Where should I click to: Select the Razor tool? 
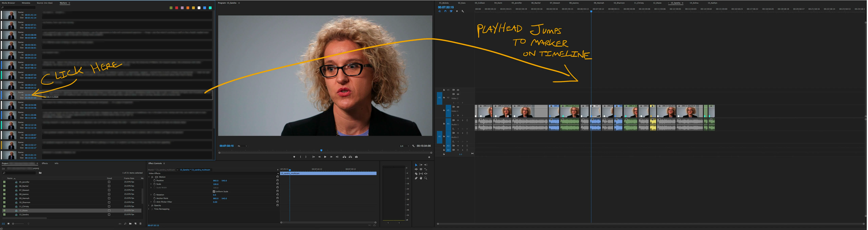click(x=416, y=174)
